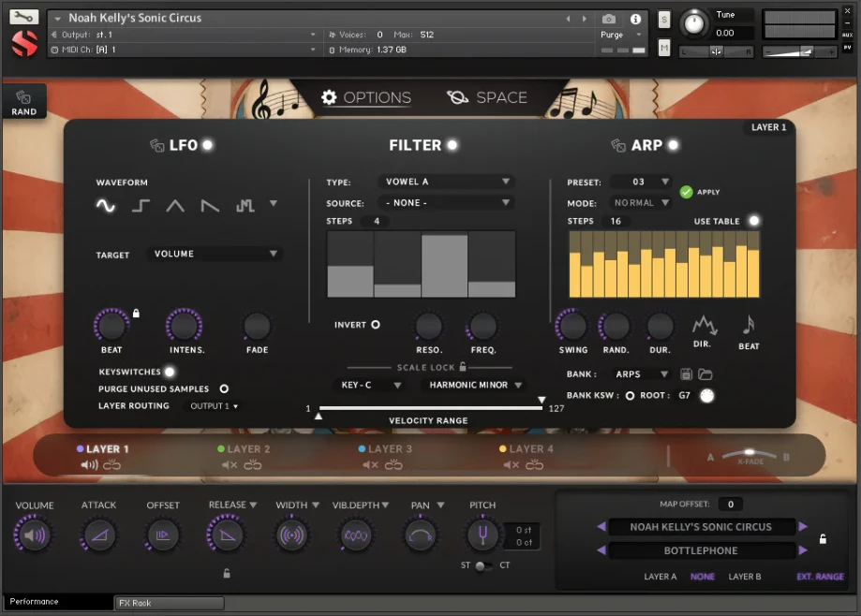Load an ARP bank with folder icon

pyautogui.click(x=705, y=374)
